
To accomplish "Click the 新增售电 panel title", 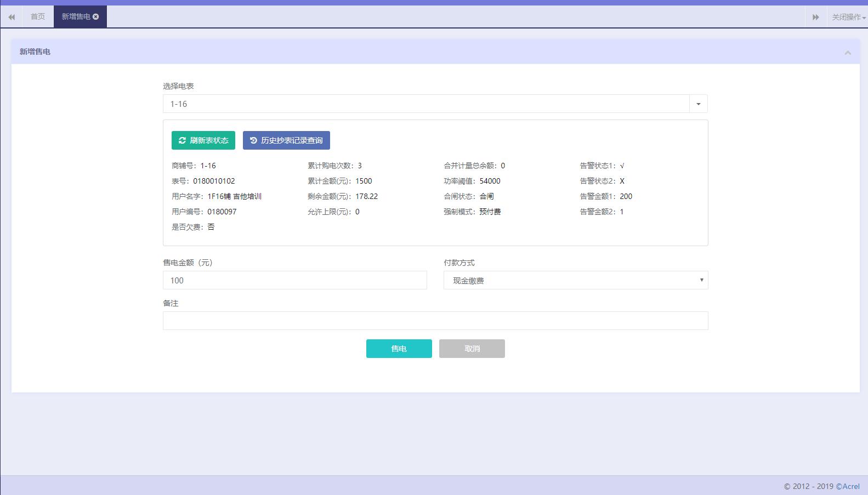I will click(x=35, y=52).
